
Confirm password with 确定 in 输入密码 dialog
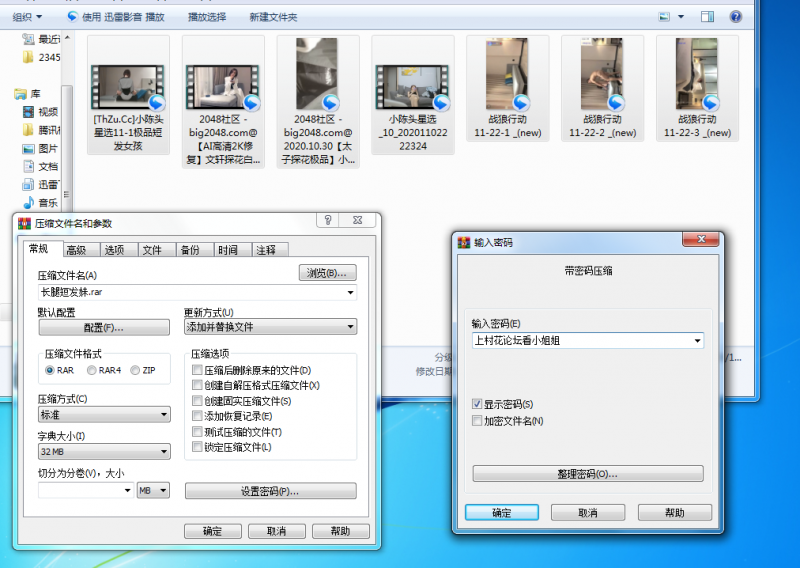tap(502, 512)
